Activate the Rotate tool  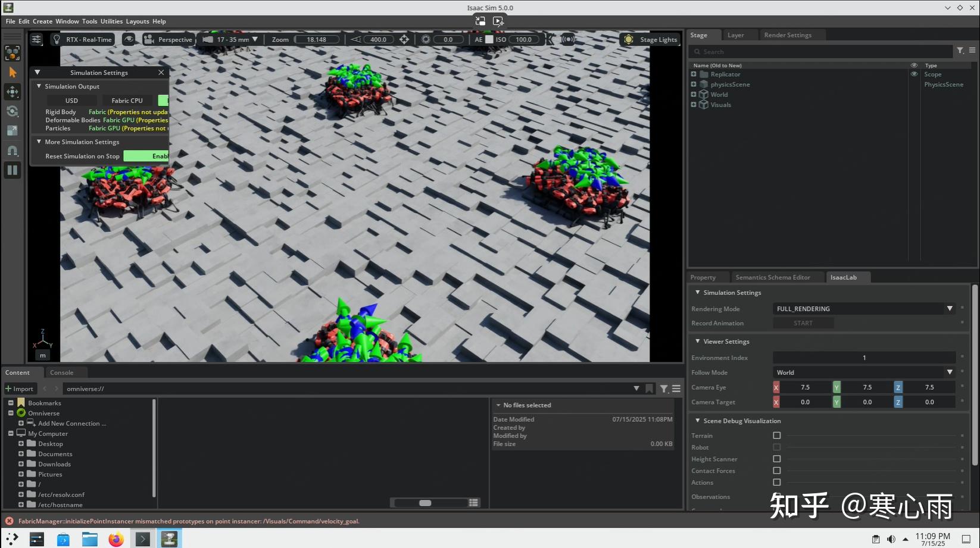tap(12, 111)
